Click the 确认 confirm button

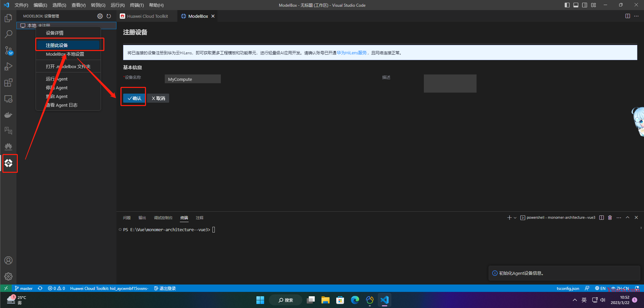(x=134, y=98)
